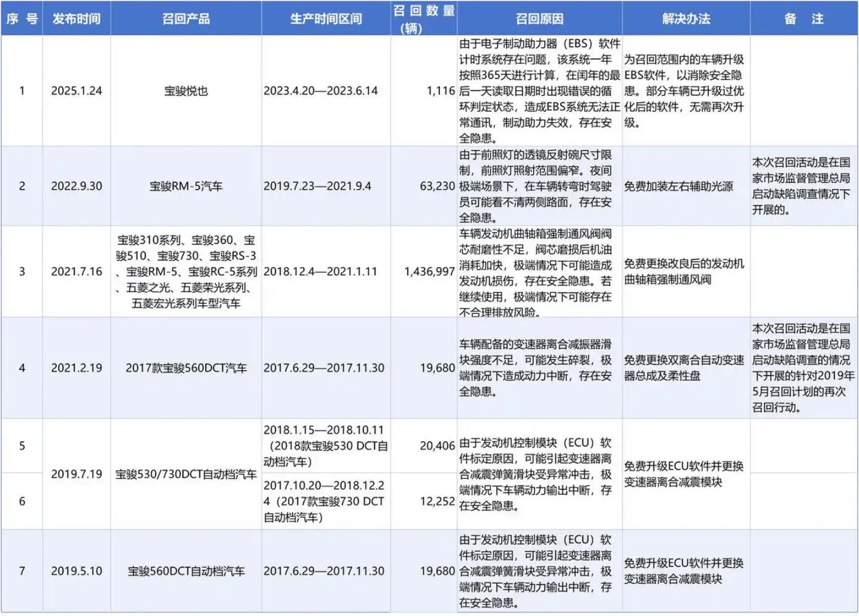
Task: Click the 2018.1.15—2018.10.11 production range cell
Action: [326, 445]
